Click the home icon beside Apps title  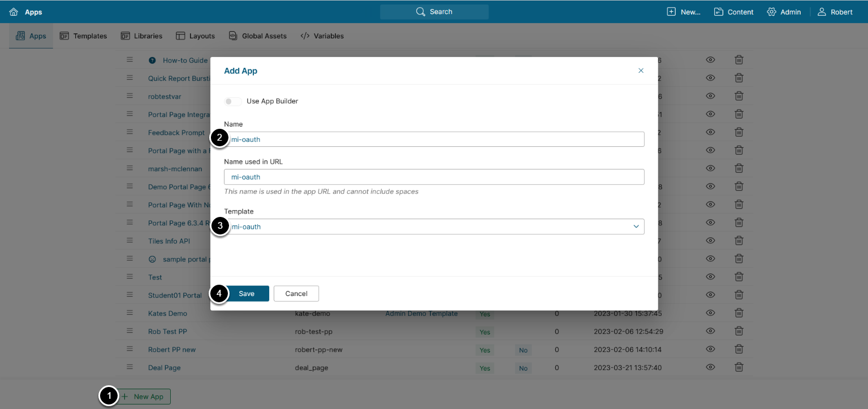coord(14,12)
